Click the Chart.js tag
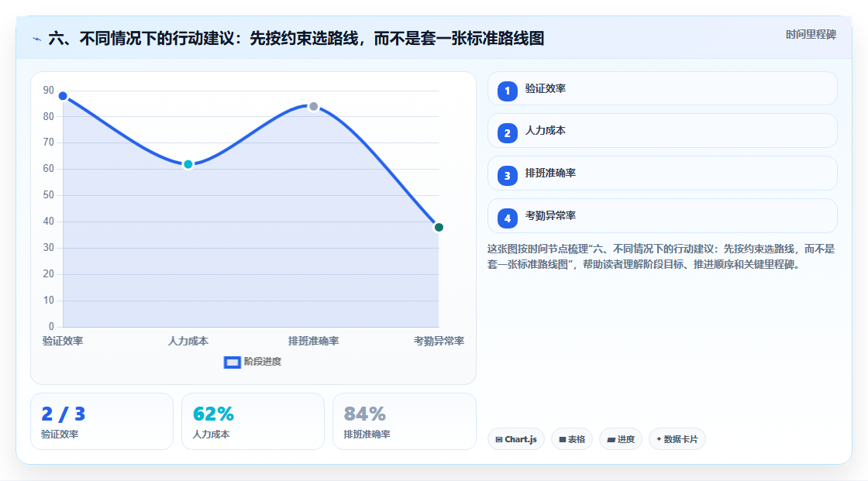The height and width of the screenshot is (481, 868). (x=516, y=439)
